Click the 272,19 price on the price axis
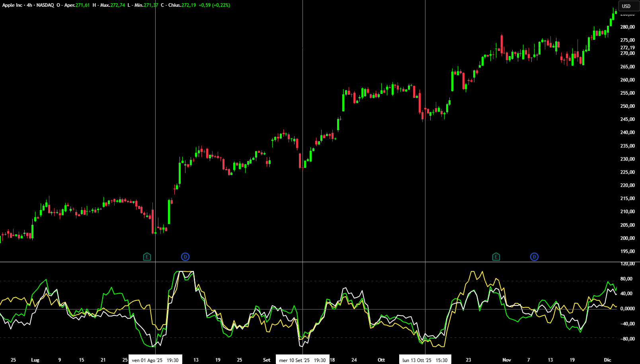Screen dimensions: 640x364 point(627,47)
